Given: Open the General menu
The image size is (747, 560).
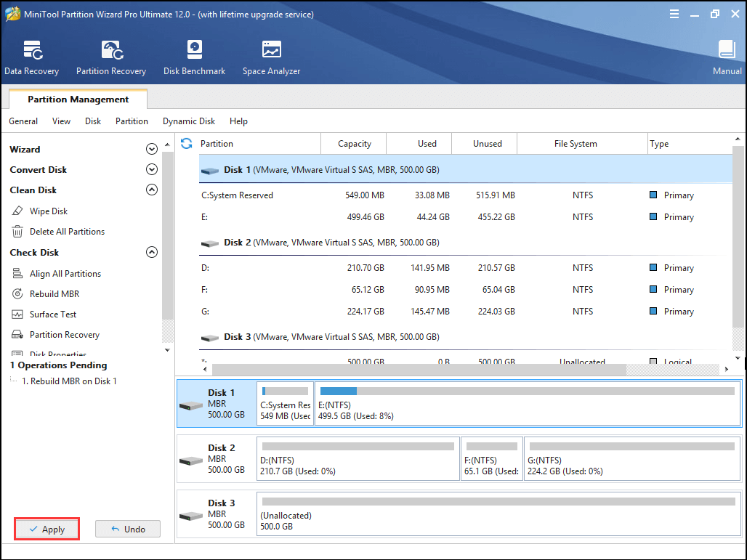Looking at the screenshot, I should 23,121.
